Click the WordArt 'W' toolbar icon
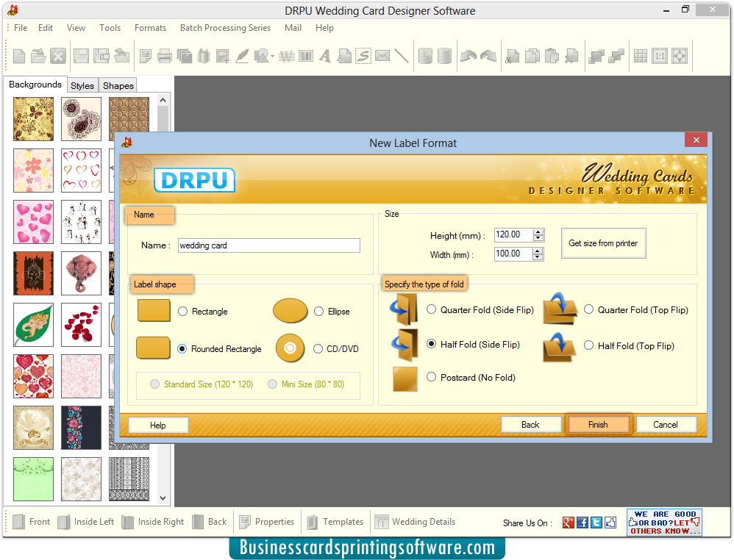This screenshot has width=734, height=560. (287, 57)
